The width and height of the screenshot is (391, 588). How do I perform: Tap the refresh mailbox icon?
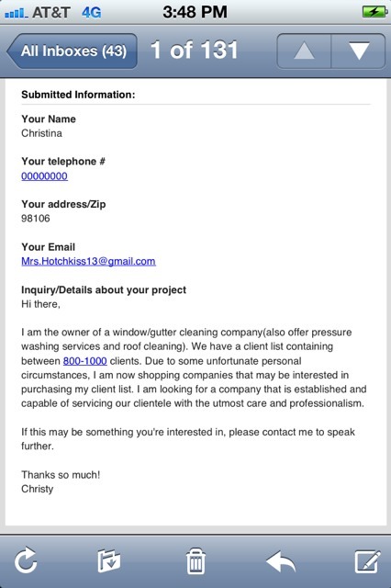tap(26, 560)
